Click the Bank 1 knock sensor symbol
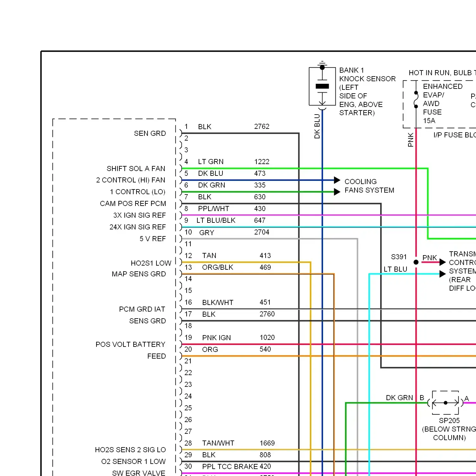Viewport: 476px width, 476px height. (322, 86)
